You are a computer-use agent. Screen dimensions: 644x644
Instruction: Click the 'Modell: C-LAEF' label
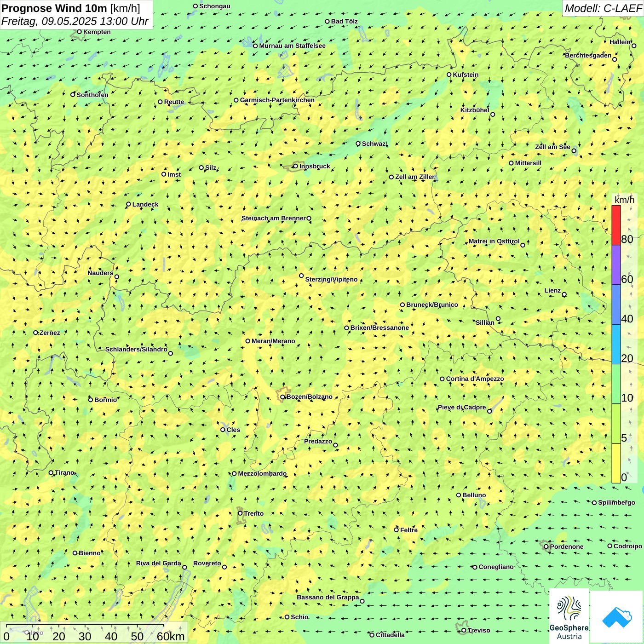click(x=603, y=8)
